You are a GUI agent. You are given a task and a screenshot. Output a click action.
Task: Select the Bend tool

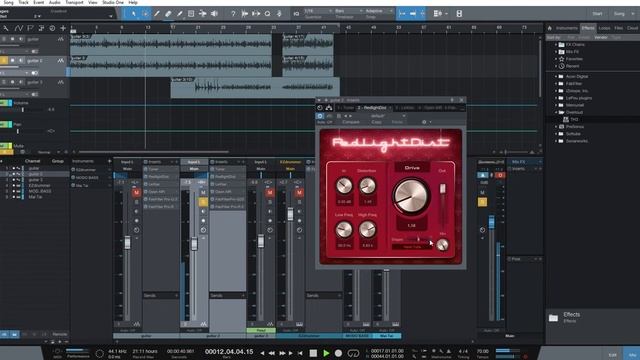202,14
